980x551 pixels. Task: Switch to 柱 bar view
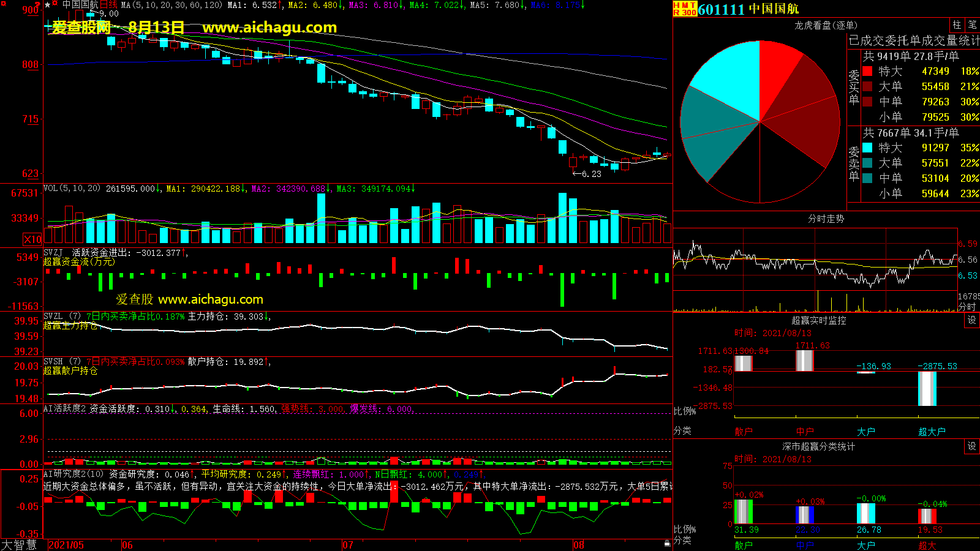(x=957, y=25)
